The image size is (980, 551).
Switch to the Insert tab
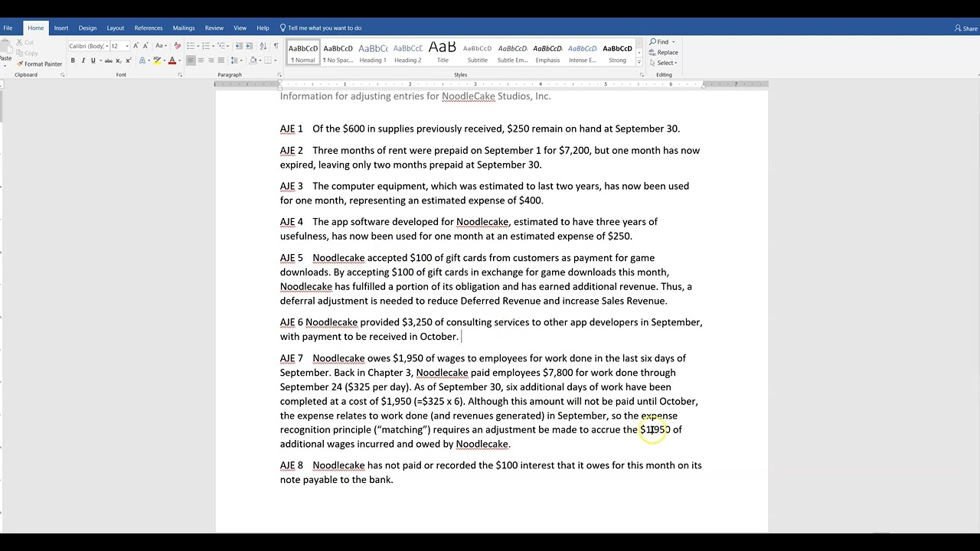click(x=61, y=28)
